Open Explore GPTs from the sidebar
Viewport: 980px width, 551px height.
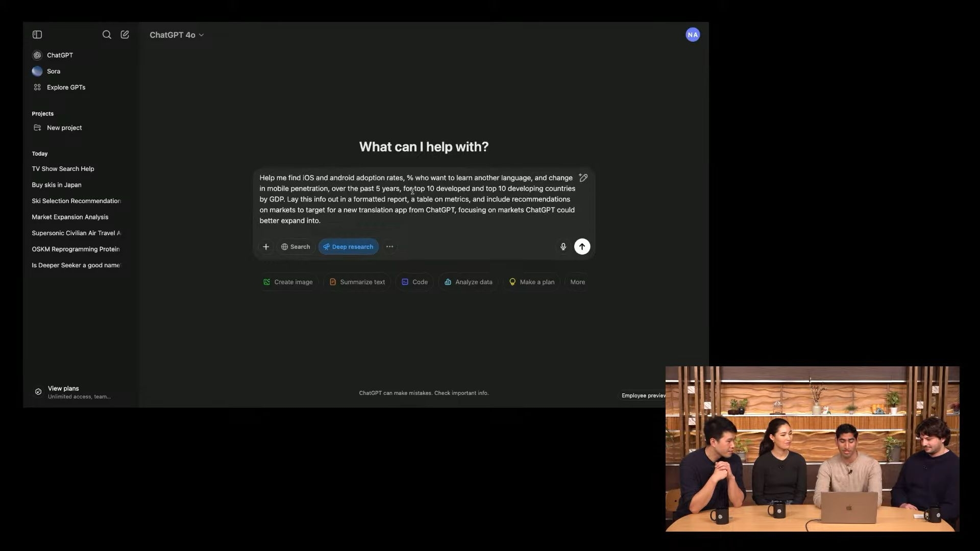(65, 87)
